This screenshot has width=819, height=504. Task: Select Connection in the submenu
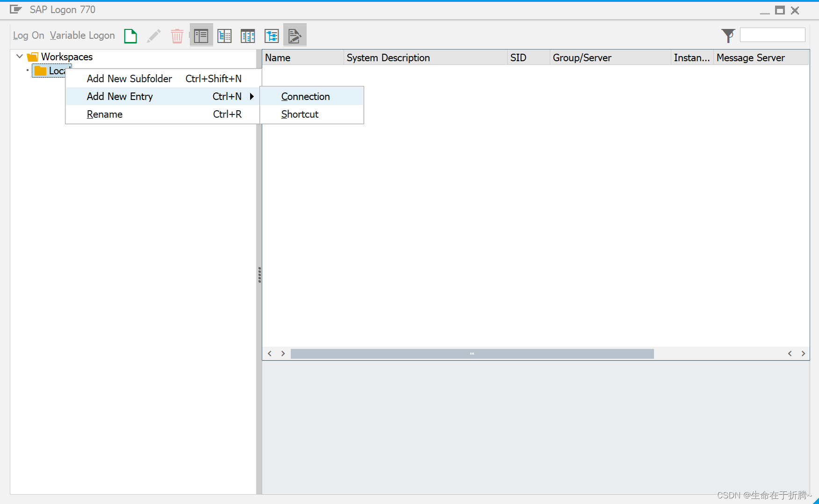pyautogui.click(x=312, y=96)
